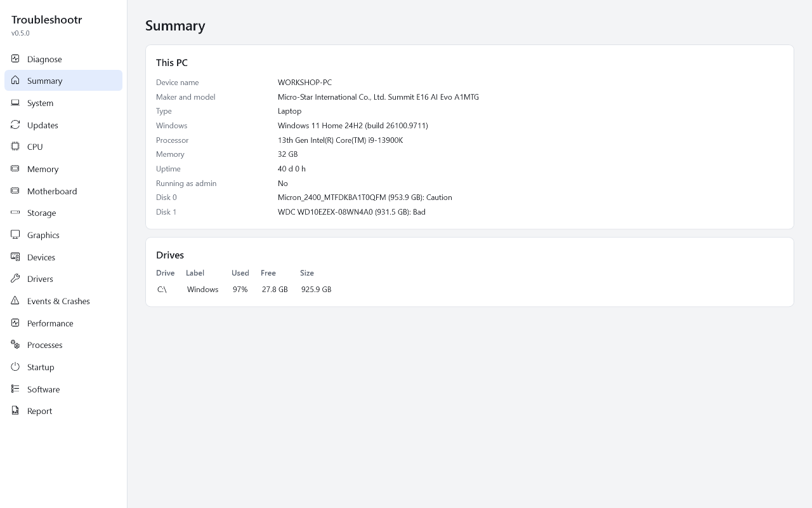Click the Windows 11 Home 24H2 value
812x508 pixels.
pos(353,126)
